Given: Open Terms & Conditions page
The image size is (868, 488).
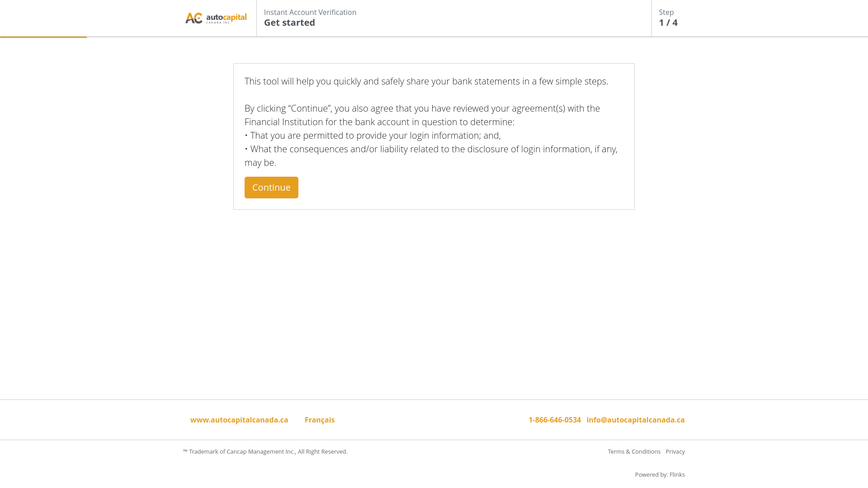Looking at the screenshot, I should tap(634, 451).
